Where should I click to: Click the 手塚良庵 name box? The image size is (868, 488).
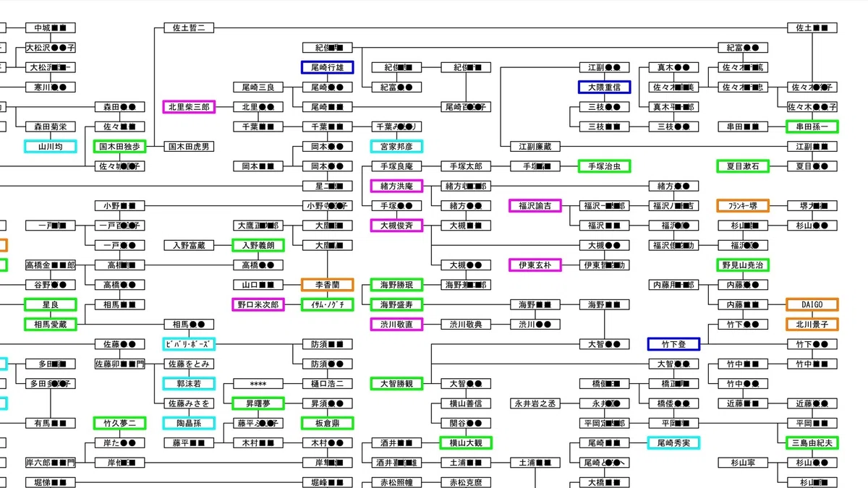pos(396,166)
